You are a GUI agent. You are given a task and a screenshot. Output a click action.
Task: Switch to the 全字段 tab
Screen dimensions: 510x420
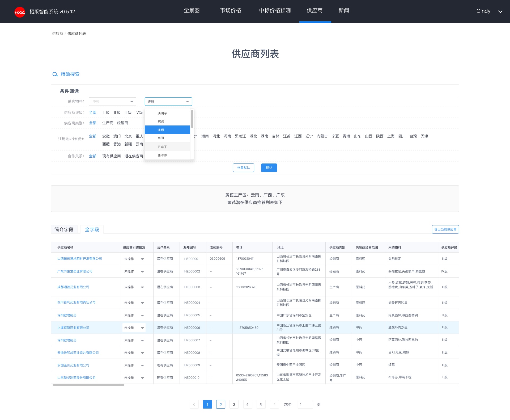click(x=92, y=230)
